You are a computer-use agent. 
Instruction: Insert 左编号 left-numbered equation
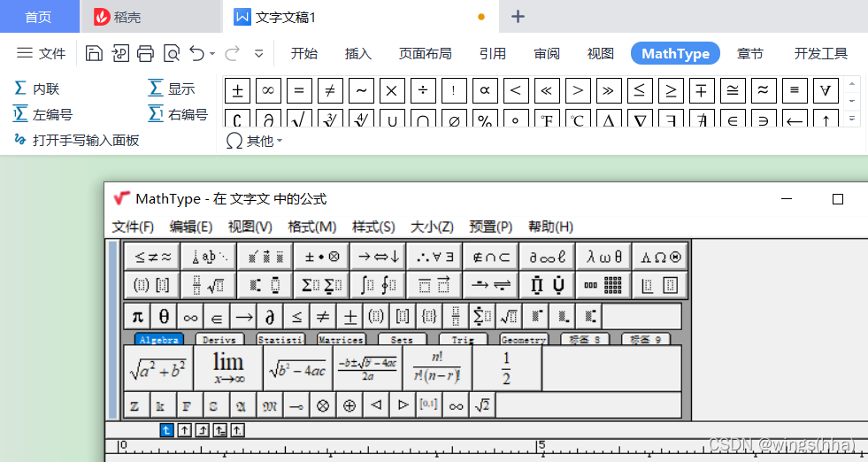tap(42, 114)
